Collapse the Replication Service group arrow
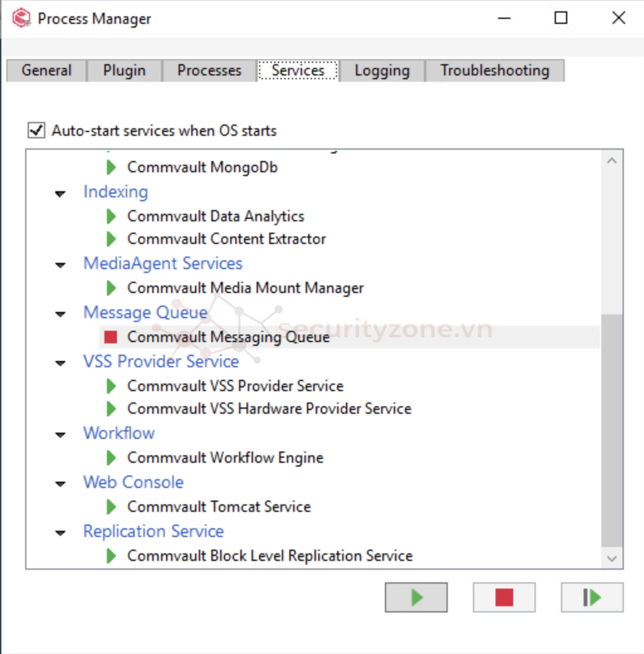Viewport: 644px width, 654px height. pyautogui.click(x=60, y=533)
